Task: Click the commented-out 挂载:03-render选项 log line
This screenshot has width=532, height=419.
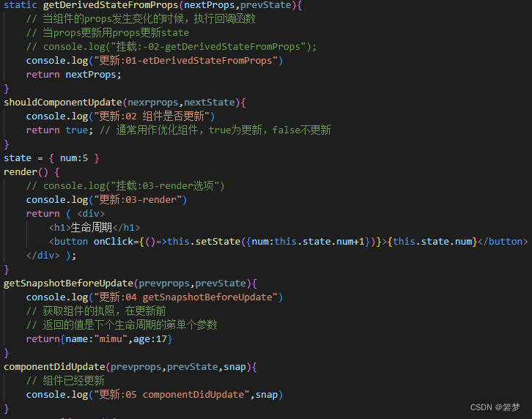Action: point(125,186)
